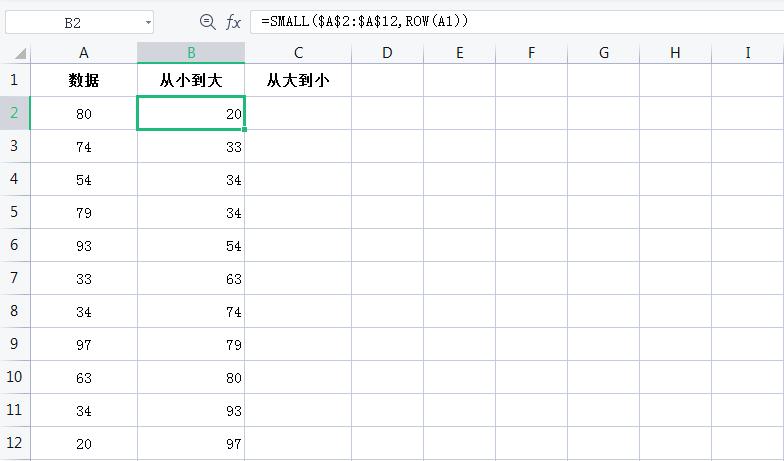
Task: Select row 1 header
Action: (x=14, y=80)
